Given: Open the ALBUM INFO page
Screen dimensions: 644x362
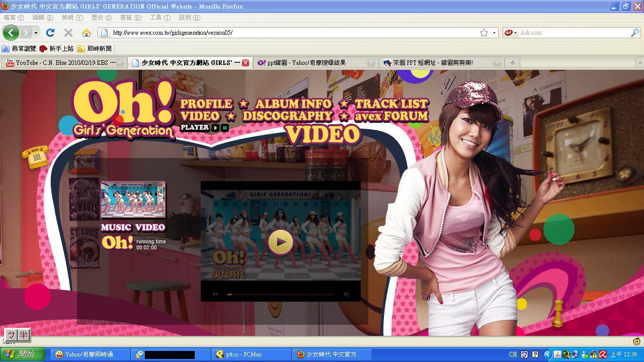Looking at the screenshot, I should coord(293,104).
